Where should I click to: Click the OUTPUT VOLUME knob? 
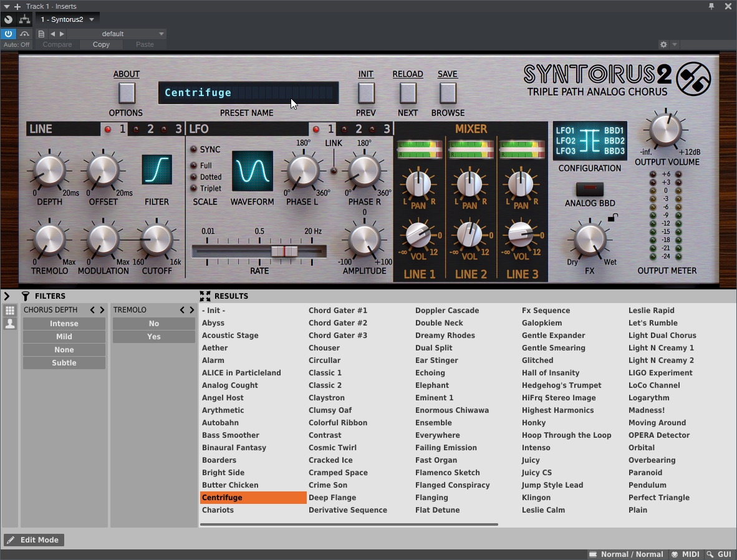[x=665, y=129]
